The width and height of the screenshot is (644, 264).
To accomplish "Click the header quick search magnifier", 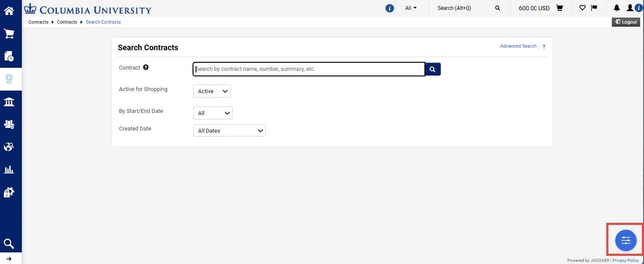I will tap(497, 8).
